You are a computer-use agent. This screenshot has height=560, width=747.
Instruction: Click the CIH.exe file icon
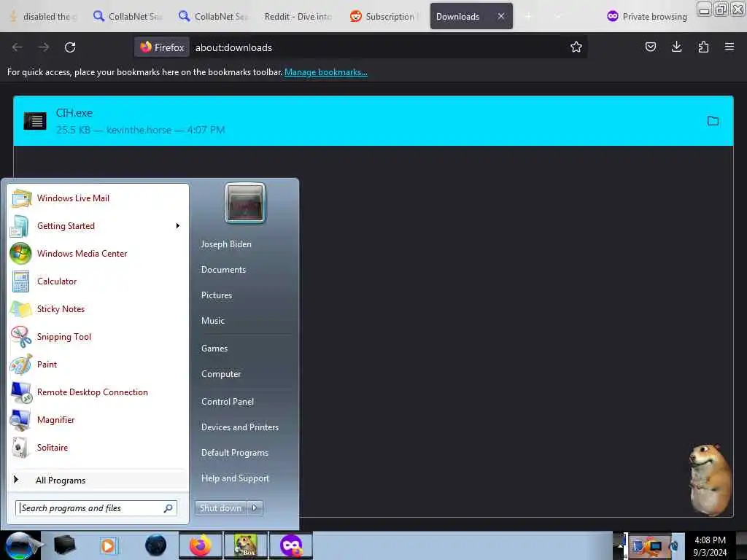click(35, 121)
